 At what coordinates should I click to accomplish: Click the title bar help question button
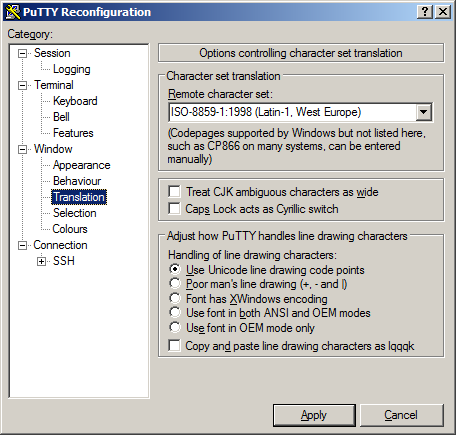[425, 12]
